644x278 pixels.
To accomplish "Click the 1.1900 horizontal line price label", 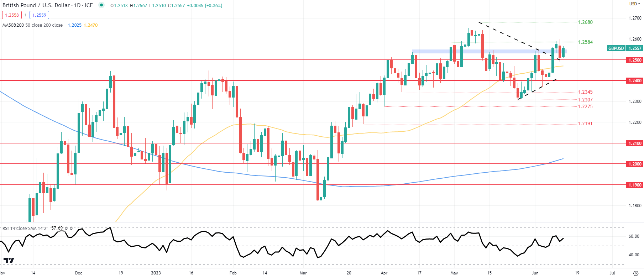I will pos(635,185).
